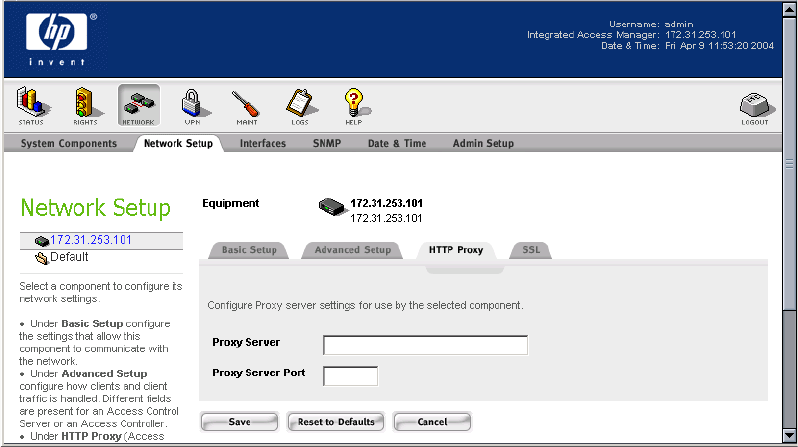The image size is (798, 447).
Task: Switch to the SSL tab
Action: 530,250
